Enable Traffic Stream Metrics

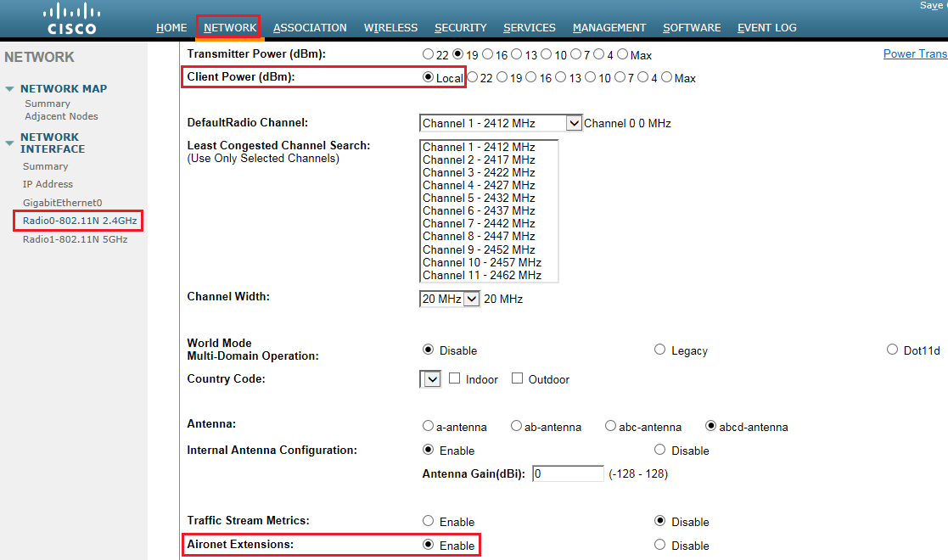(429, 521)
